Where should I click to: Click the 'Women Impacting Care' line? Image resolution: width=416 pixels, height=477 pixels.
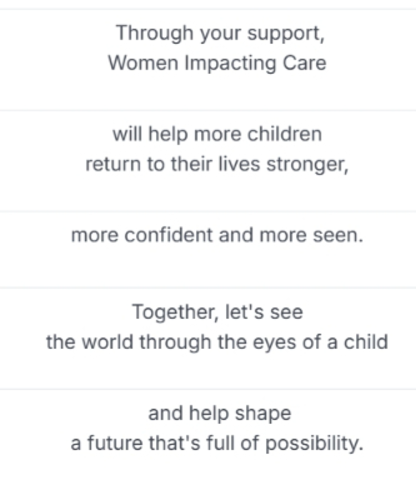point(217,63)
